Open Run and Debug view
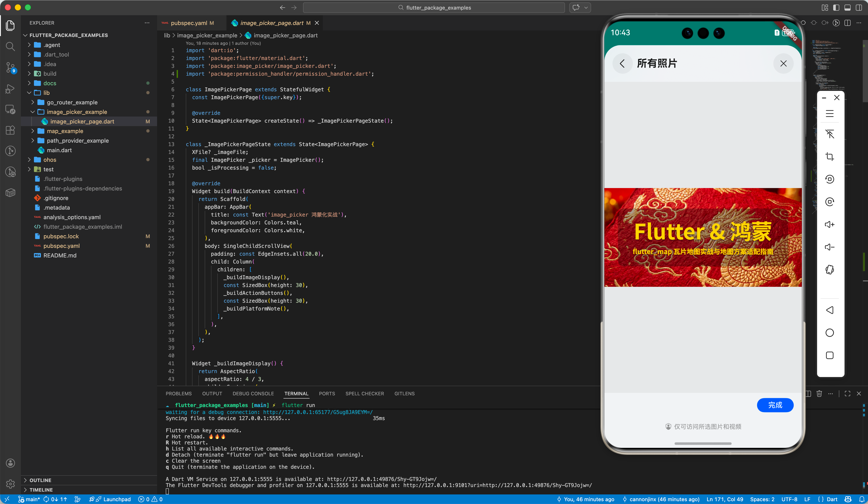This screenshot has width=868, height=504. point(10,88)
